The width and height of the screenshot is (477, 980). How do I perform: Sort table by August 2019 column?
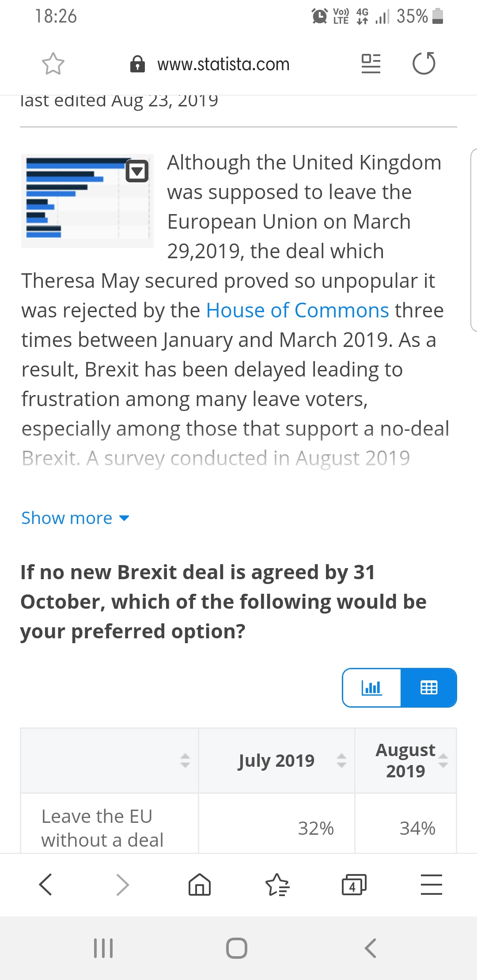(443, 761)
